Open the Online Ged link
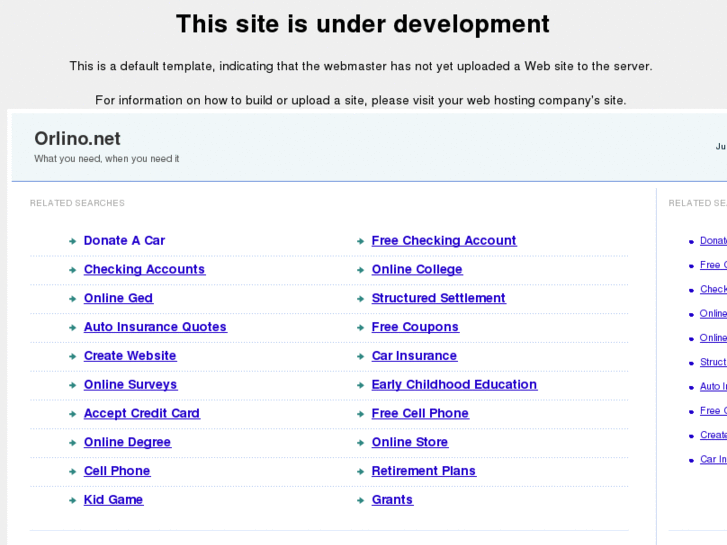 click(118, 298)
